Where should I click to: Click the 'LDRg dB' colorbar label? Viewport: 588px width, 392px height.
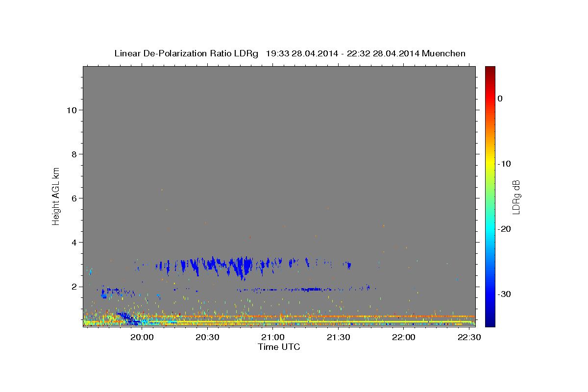coord(516,197)
